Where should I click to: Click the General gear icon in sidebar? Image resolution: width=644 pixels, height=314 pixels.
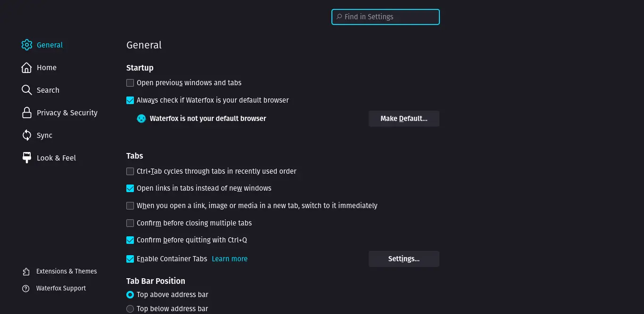(x=27, y=45)
